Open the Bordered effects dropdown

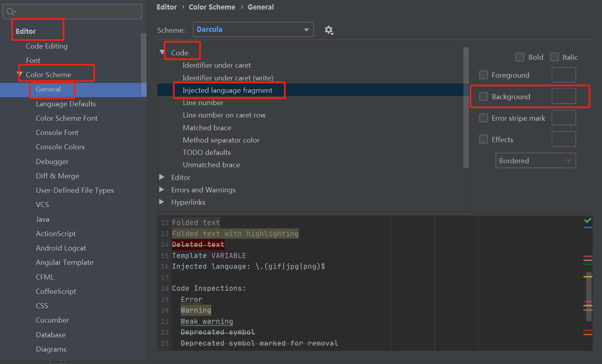(x=536, y=160)
